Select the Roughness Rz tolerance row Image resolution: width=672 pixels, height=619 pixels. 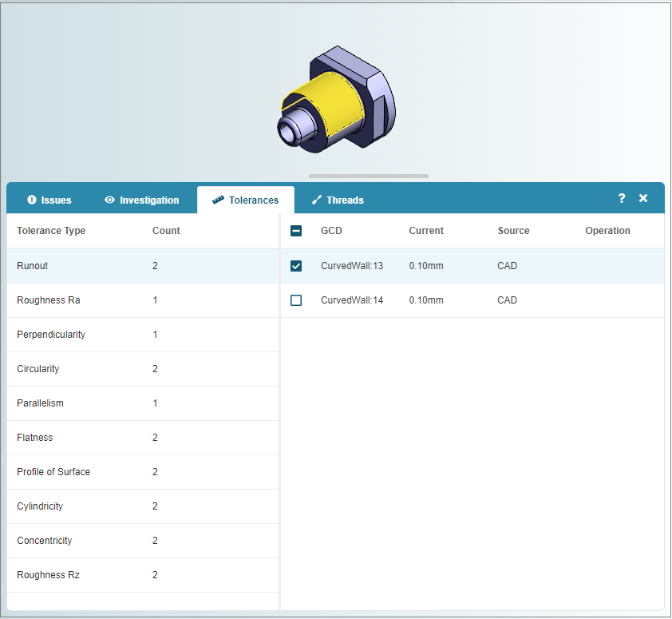143,575
